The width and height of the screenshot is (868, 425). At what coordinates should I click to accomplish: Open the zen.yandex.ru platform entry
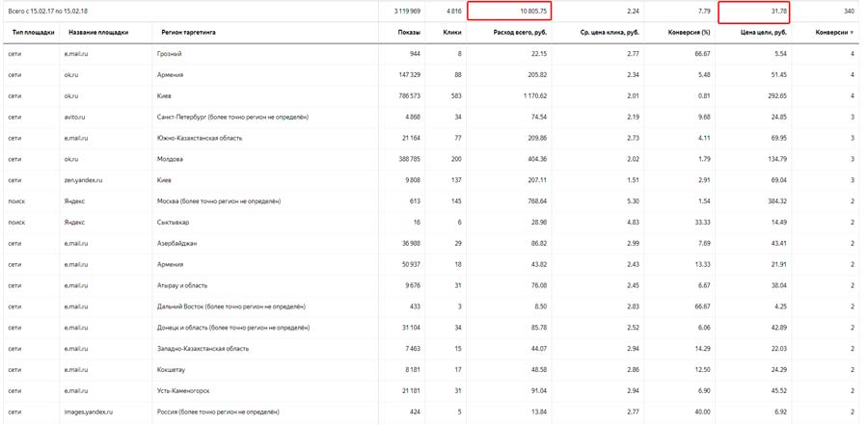[x=85, y=179]
